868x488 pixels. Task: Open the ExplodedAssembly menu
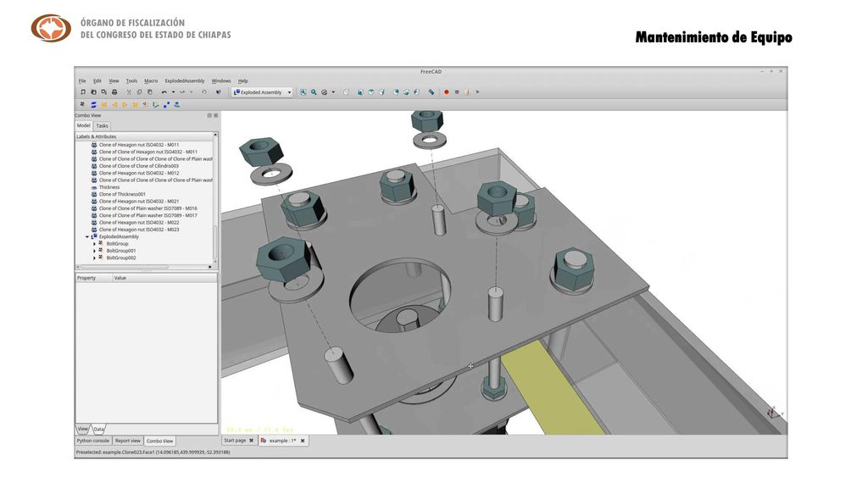tap(184, 80)
